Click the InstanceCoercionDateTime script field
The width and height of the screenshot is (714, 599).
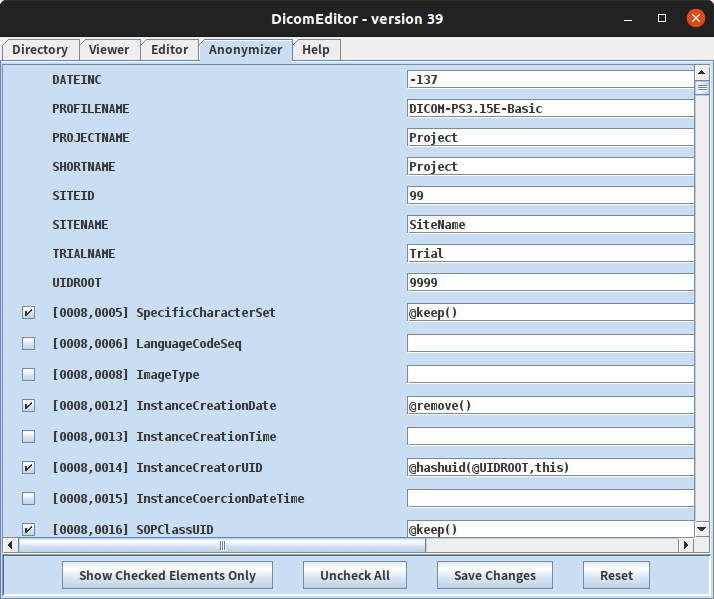tap(551, 498)
